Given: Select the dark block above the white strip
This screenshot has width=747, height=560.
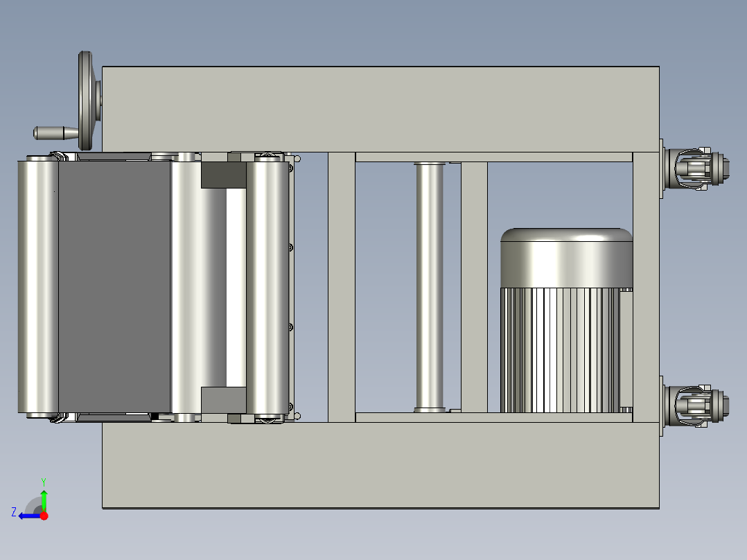Looking at the screenshot, I should (223, 175).
